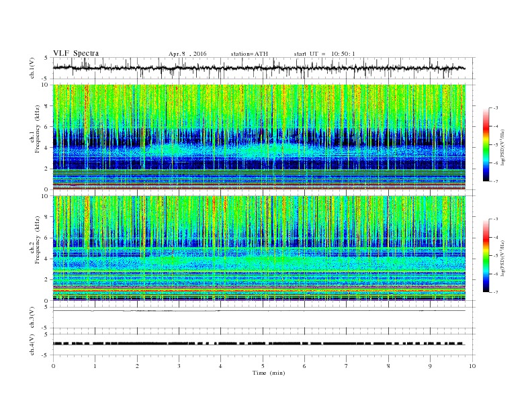Click the "-3" label on the ch.2 colour bar
Image resolution: width=532 pixels, height=411 pixels.
click(x=495, y=219)
